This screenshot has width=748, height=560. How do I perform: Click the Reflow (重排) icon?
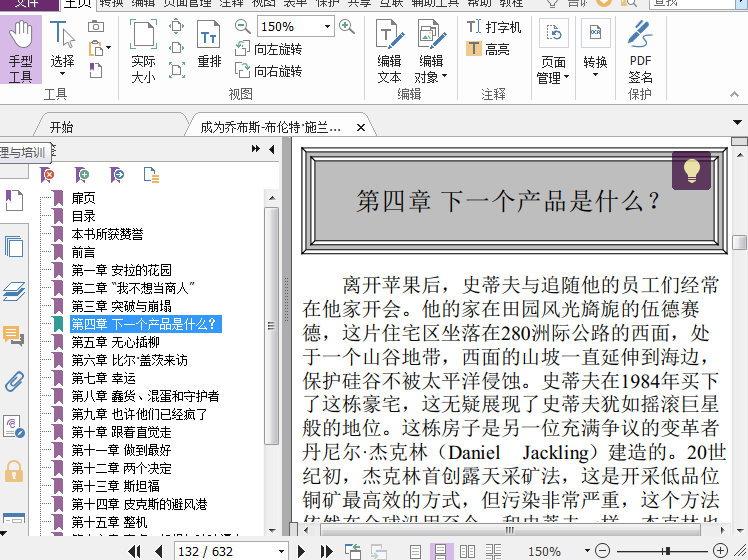tap(209, 45)
